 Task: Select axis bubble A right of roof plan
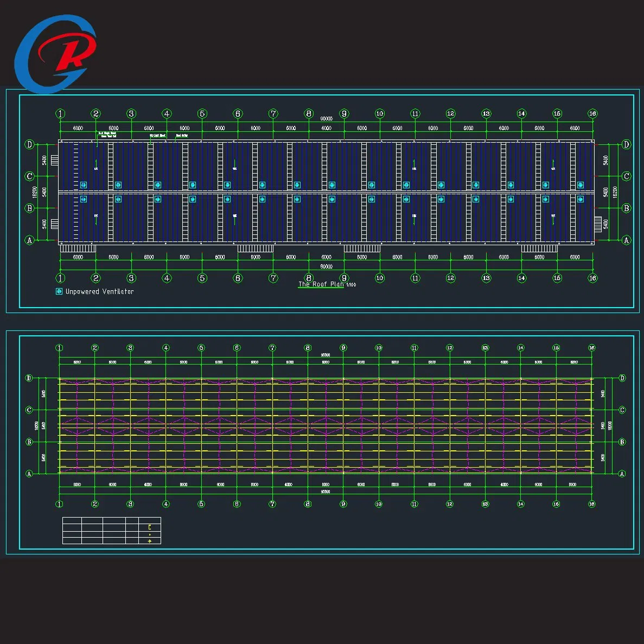coord(626,240)
